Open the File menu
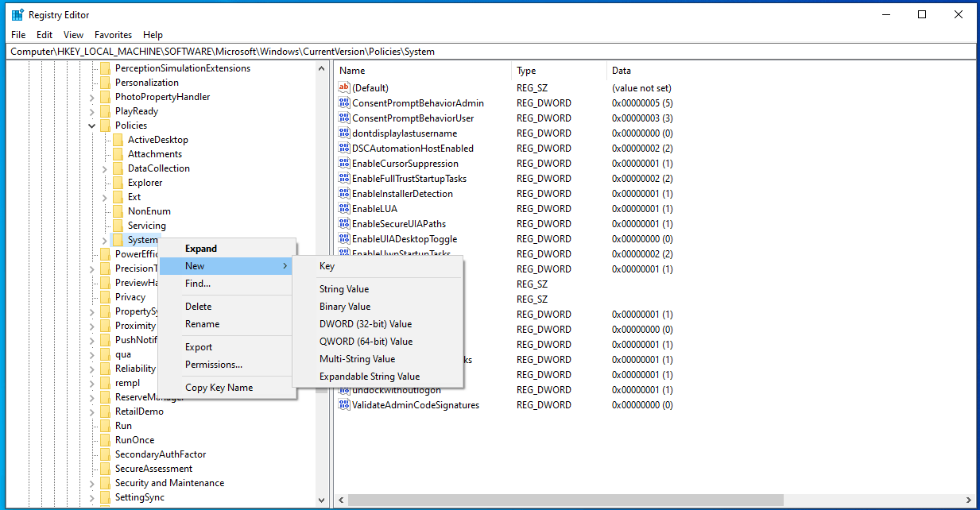This screenshot has width=980, height=510. [x=18, y=35]
